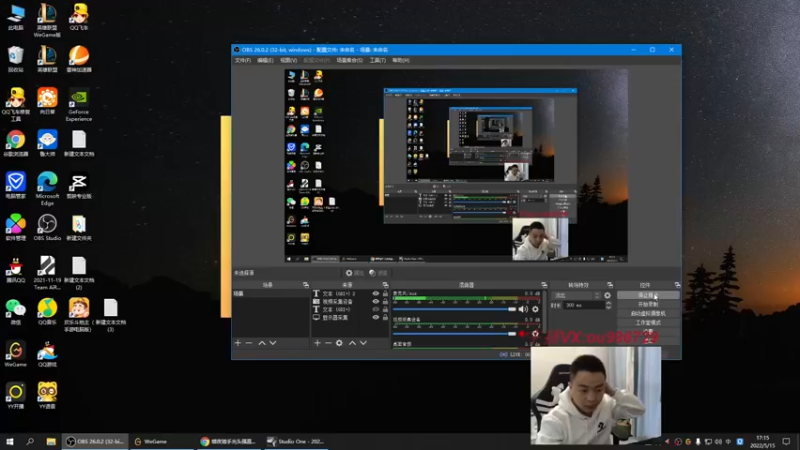Open Tencent QQ penguin desktop shortcut

coord(15,270)
